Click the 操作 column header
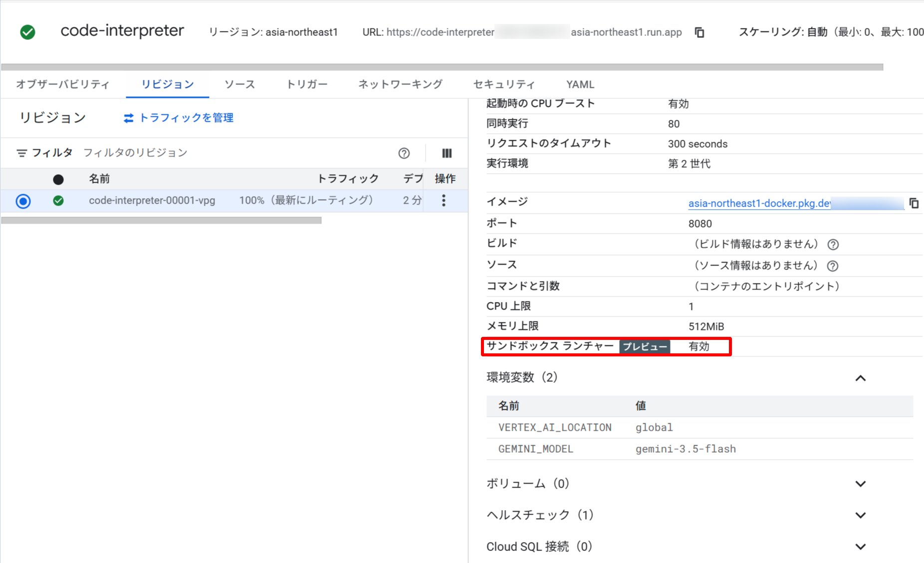Viewport: 924px width, 563px height. click(445, 179)
